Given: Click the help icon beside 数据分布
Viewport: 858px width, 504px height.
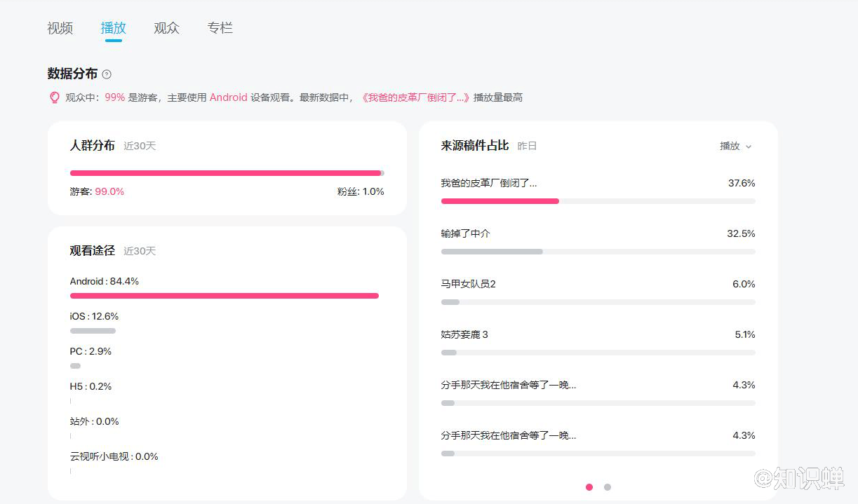Looking at the screenshot, I should point(107,74).
